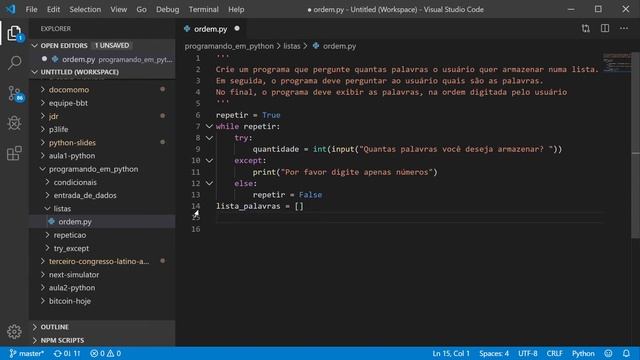640x360 pixels.
Task: Open editor More Actions ellipsis menu
Action: (624, 29)
